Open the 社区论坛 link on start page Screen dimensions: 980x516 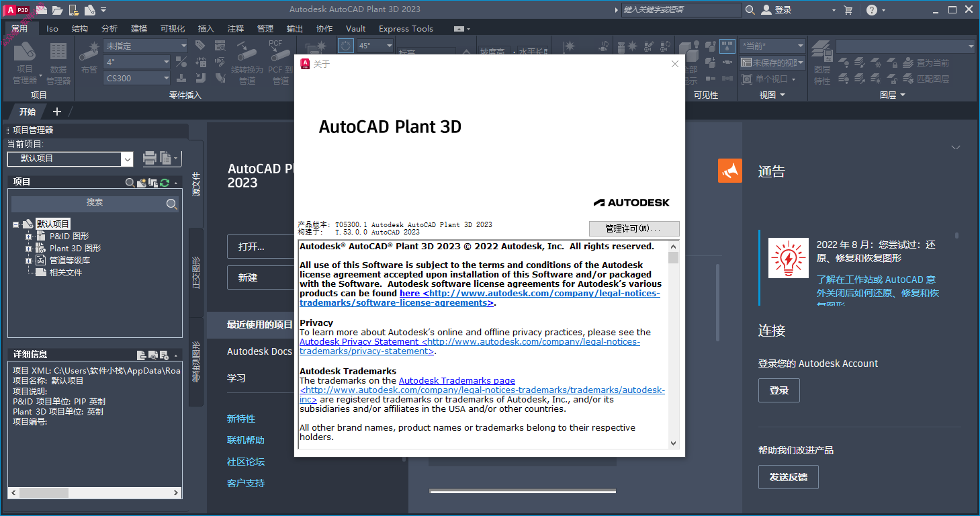coord(246,462)
